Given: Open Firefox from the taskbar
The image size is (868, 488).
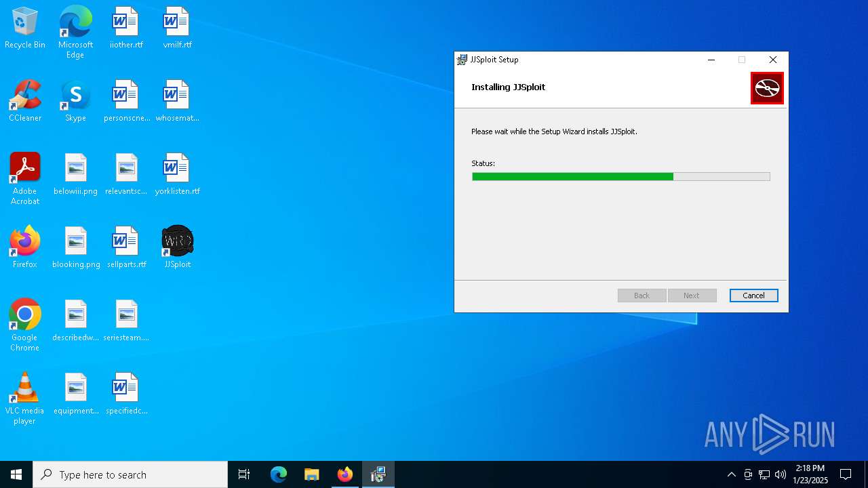Looking at the screenshot, I should 345,474.
